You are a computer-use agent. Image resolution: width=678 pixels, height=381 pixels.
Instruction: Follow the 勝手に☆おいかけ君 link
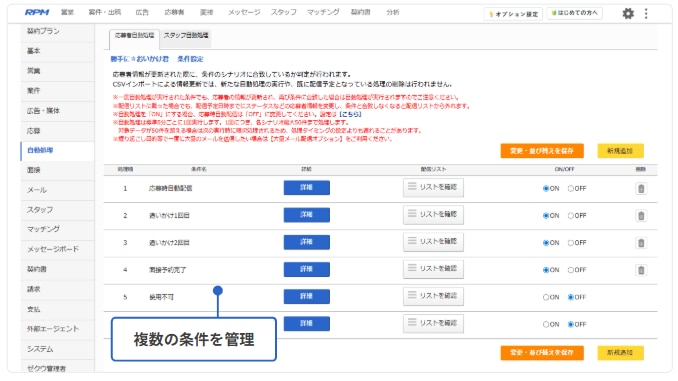pyautogui.click(x=140, y=59)
